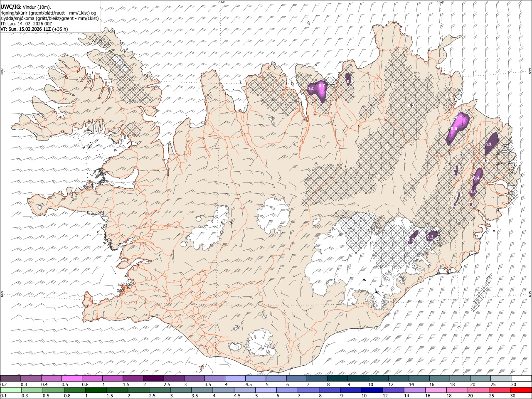
Task: Click the 'rigning/skúrir (grænt/blátt/rautt' legend description line
Action: [48, 13]
